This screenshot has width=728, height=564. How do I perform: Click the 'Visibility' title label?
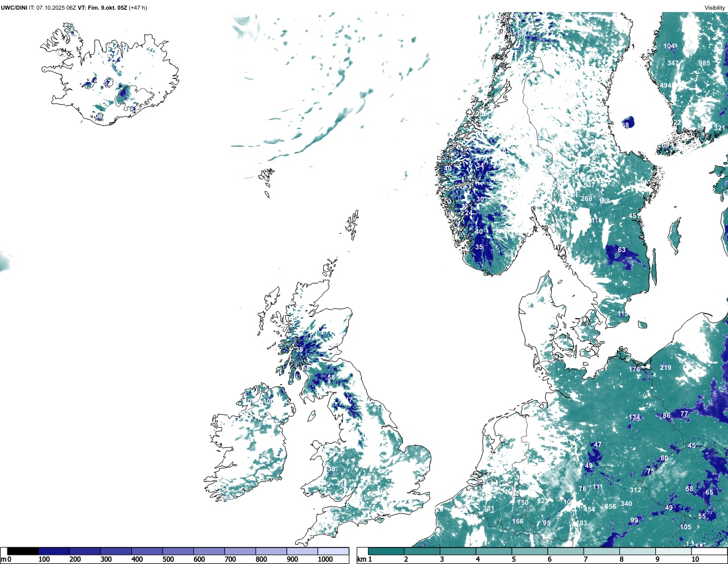pyautogui.click(x=715, y=7)
